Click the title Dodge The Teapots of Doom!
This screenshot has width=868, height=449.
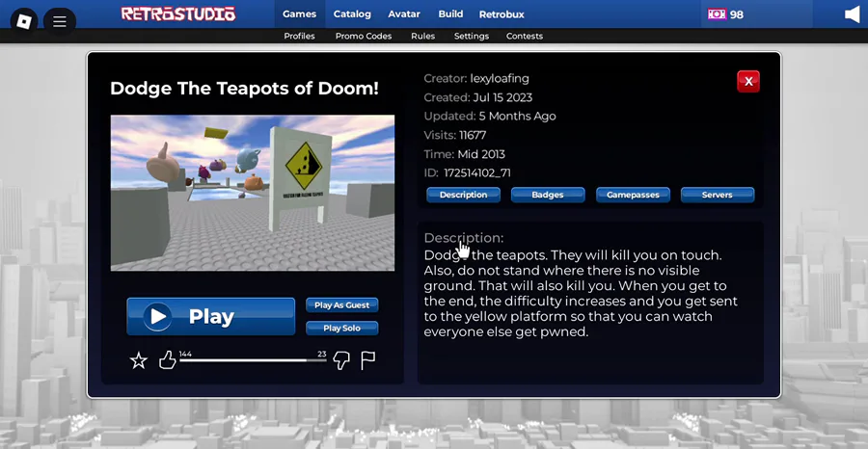pyautogui.click(x=244, y=89)
